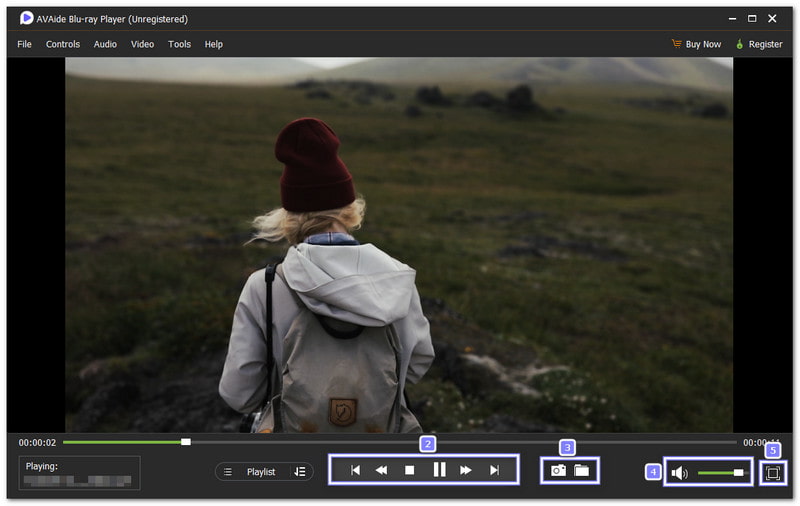800x506 pixels.
Task: Click the volume slider handle
Action: (x=738, y=472)
